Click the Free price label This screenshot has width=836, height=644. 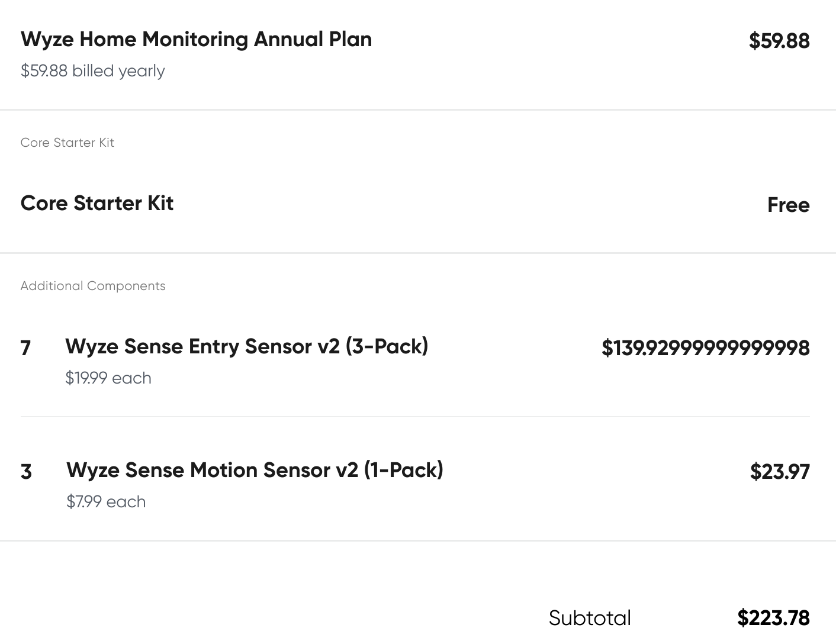point(788,205)
